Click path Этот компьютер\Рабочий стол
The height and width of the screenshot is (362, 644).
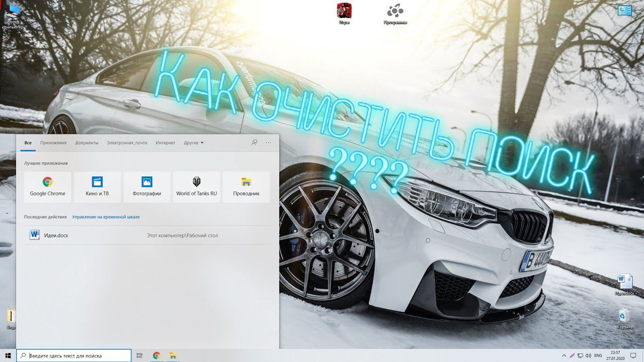click(182, 235)
